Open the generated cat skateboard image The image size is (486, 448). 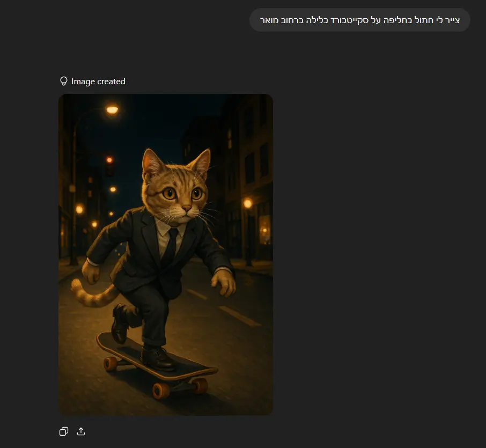(x=165, y=254)
